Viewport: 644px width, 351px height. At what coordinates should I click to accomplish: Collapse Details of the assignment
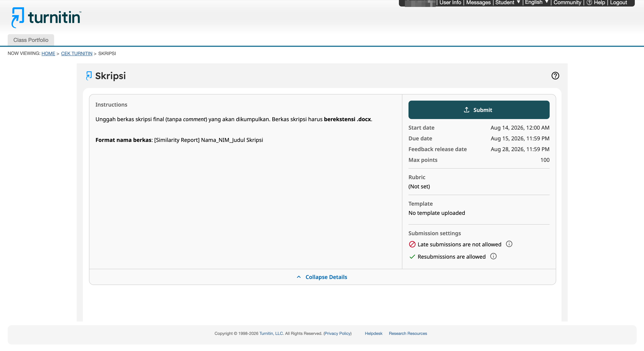coord(322,277)
